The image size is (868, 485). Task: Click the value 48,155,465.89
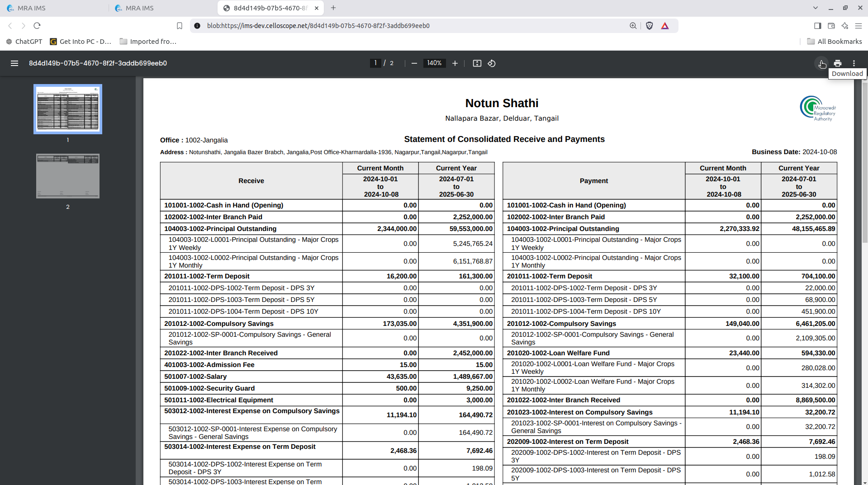point(813,229)
